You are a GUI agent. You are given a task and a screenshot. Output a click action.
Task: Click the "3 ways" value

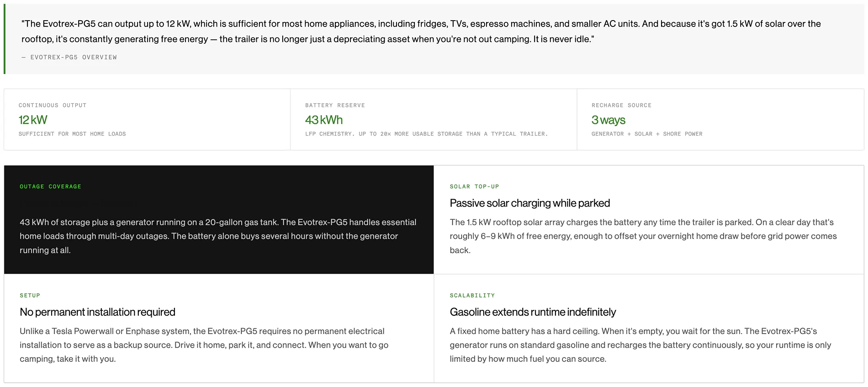pyautogui.click(x=609, y=120)
